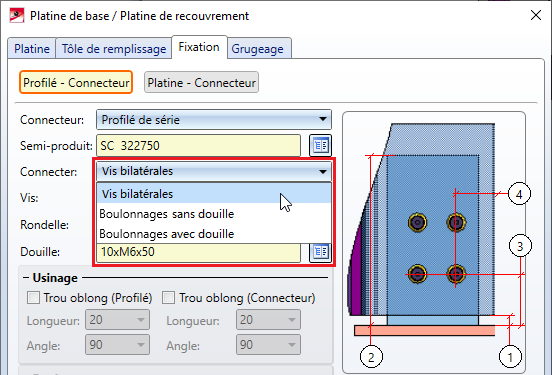Image resolution: width=552 pixels, height=375 pixels.
Task: Click the application logo in title bar
Action: click(17, 16)
